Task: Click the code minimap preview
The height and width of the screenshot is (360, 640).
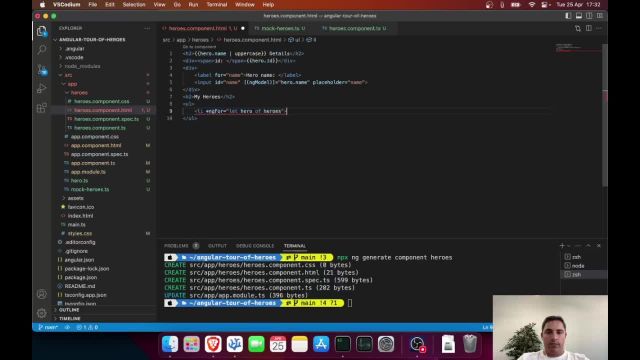Action: coord(578,48)
